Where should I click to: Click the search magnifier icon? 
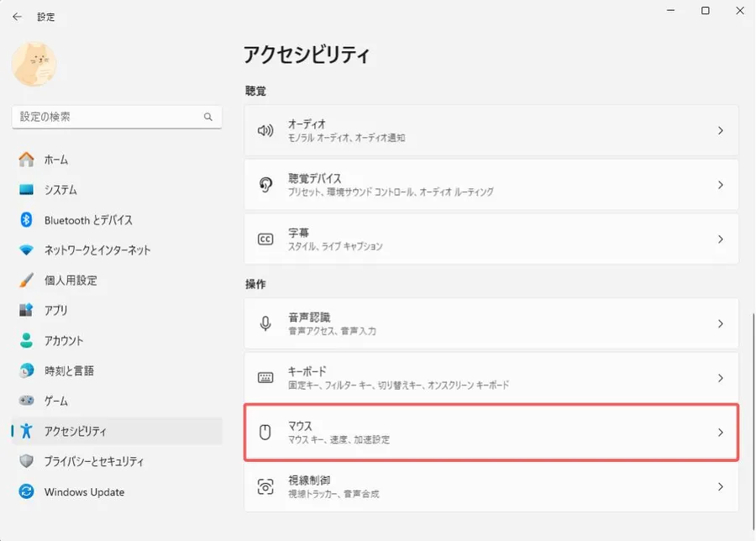pyautogui.click(x=207, y=117)
